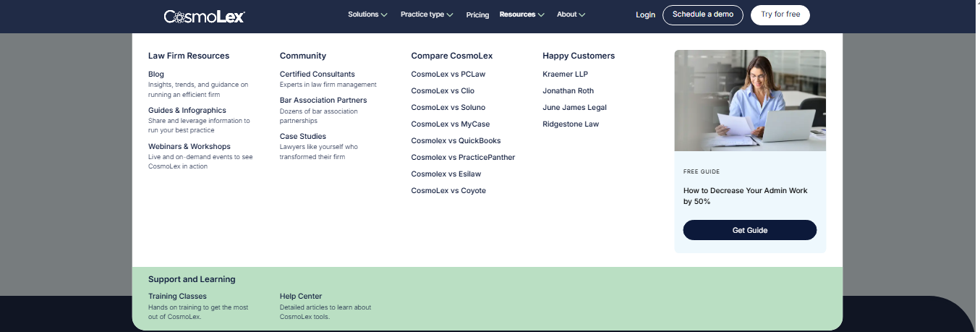Click 'Detailed articles to learn about' description
The height and width of the screenshot is (332, 980).
[325, 312]
